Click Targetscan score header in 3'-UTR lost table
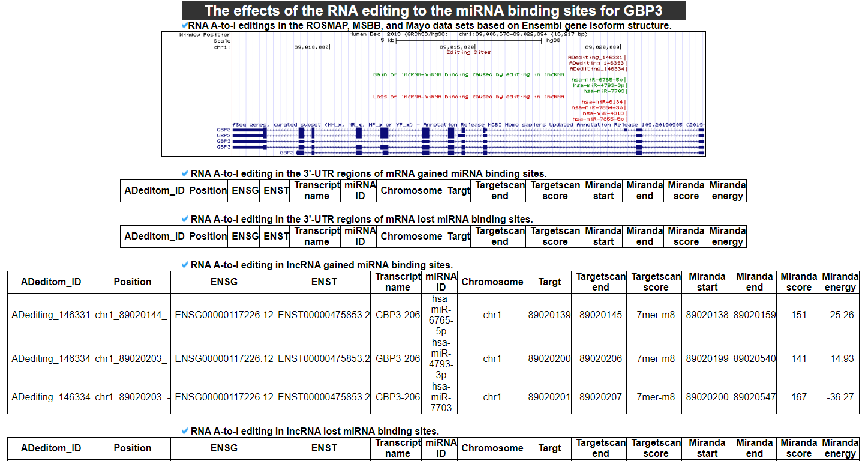 555,236
